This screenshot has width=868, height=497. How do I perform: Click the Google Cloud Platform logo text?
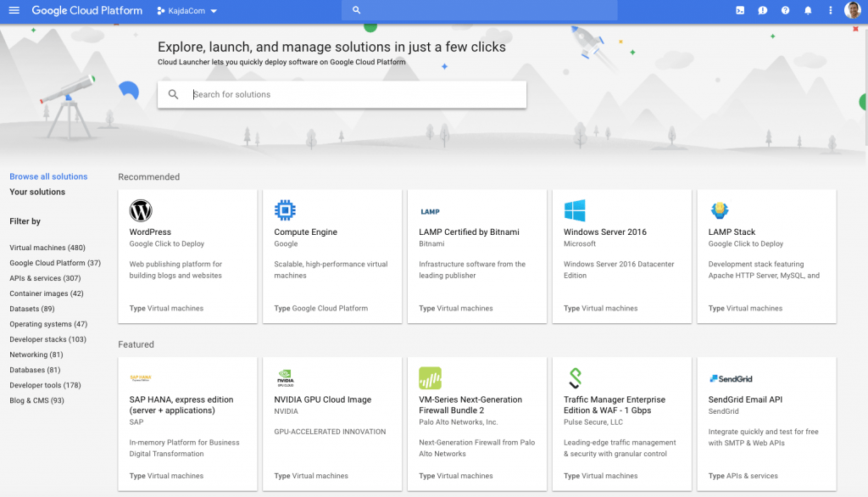(87, 10)
